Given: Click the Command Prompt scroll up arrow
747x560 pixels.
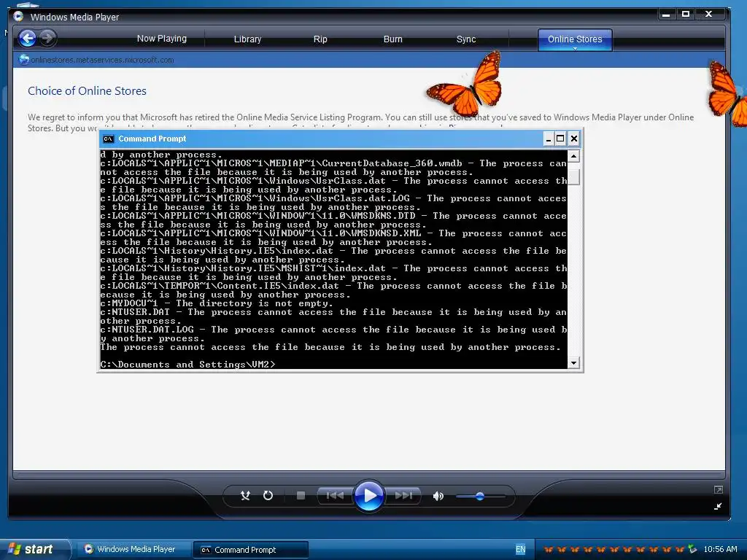Looking at the screenshot, I should (573, 156).
